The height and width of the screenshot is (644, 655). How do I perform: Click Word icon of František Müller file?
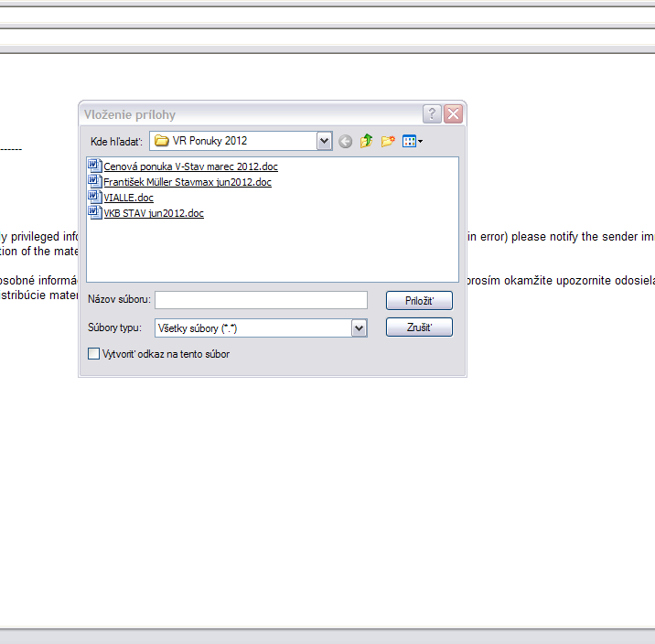coord(95,181)
